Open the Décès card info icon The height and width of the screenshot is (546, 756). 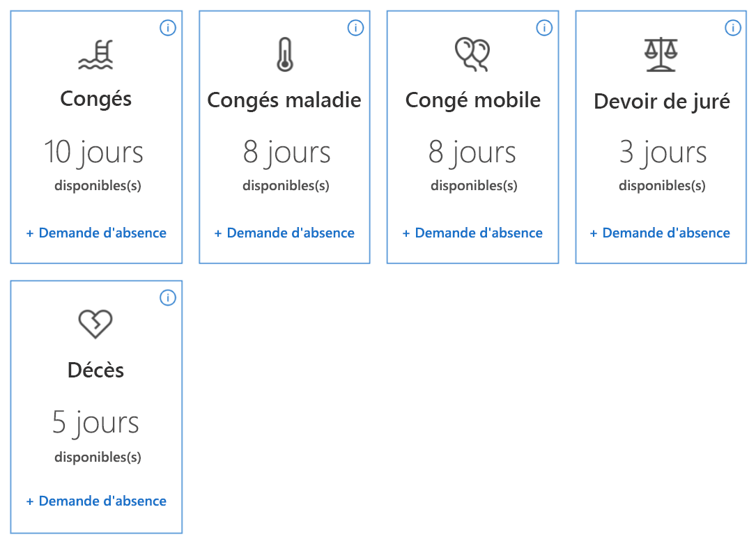tap(168, 297)
